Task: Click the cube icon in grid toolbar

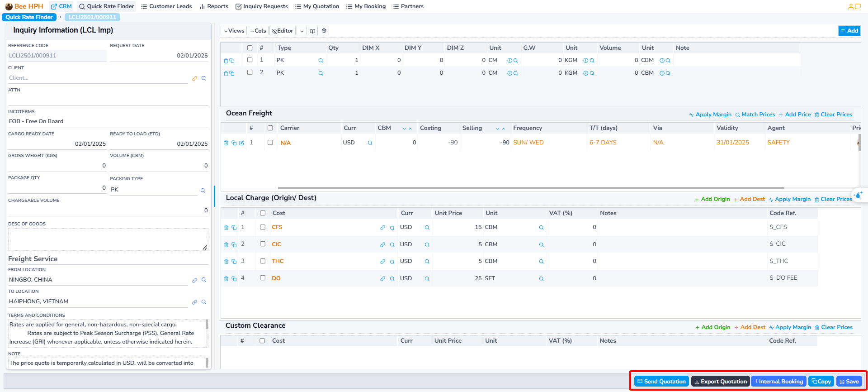Action: [324, 31]
